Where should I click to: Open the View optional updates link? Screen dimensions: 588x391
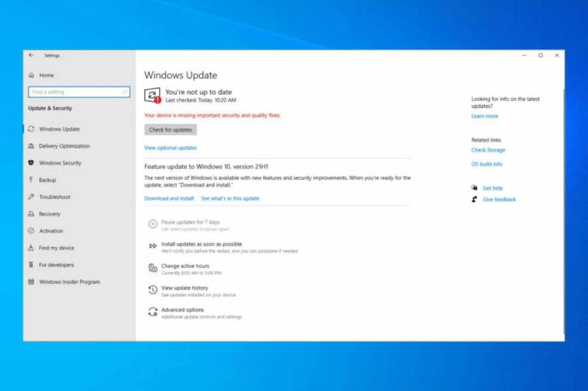170,148
